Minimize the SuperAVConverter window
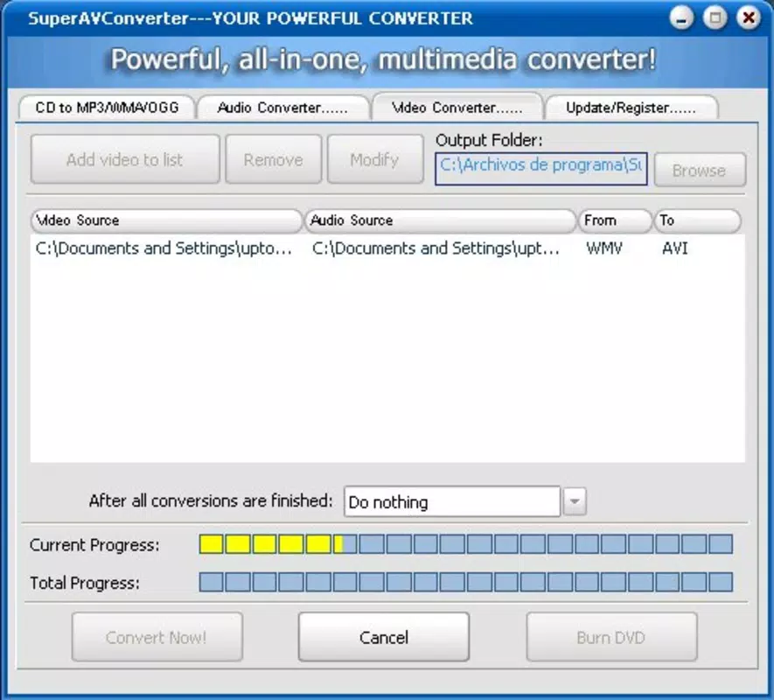 coord(681,18)
